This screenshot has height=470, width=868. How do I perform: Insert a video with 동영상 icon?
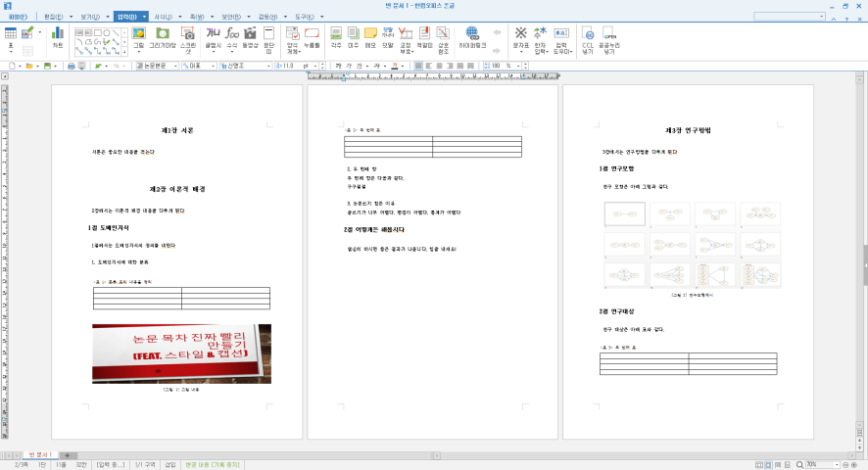250,37
